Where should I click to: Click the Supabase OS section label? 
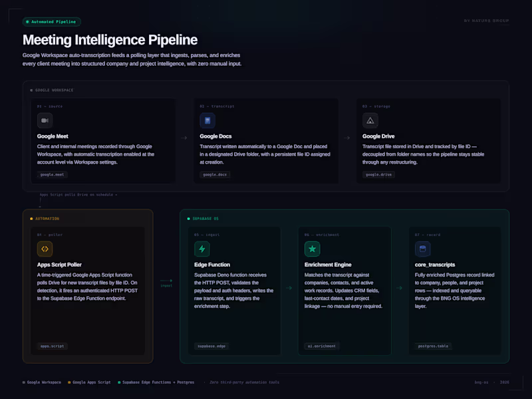click(205, 218)
